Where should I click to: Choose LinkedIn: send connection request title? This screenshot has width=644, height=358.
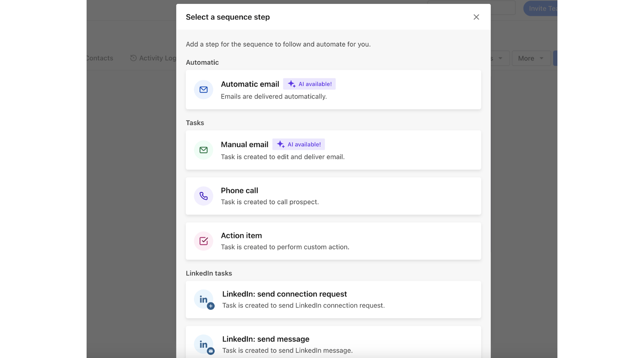284,294
